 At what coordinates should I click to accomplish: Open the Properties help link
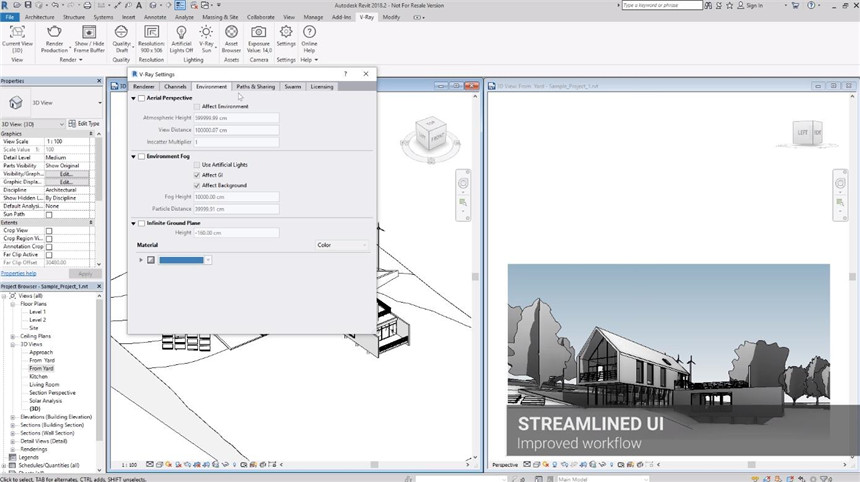click(18, 273)
